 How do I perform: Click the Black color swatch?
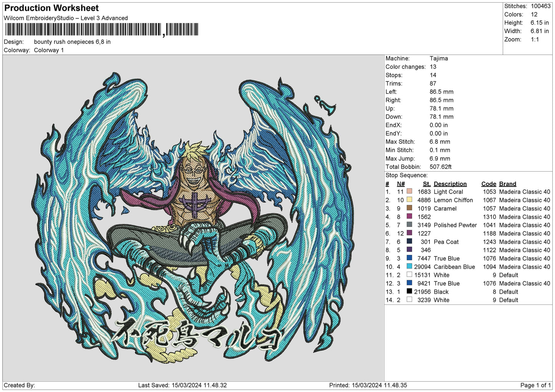coord(409,291)
